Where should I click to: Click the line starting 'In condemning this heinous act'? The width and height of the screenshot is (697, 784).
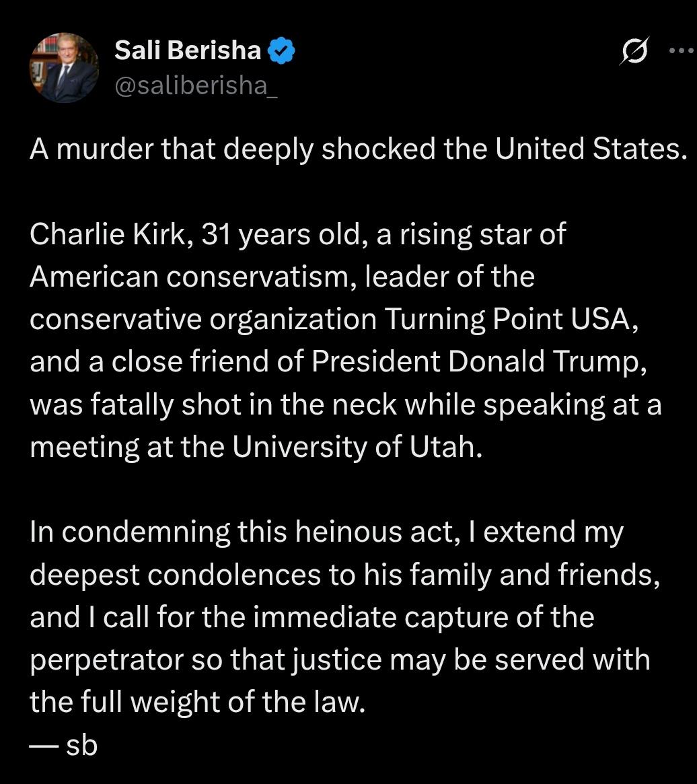coord(326,532)
